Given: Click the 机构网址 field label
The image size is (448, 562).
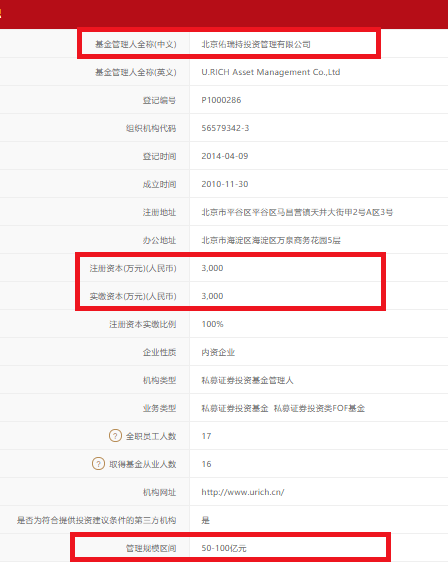Looking at the screenshot, I should coord(159,492).
